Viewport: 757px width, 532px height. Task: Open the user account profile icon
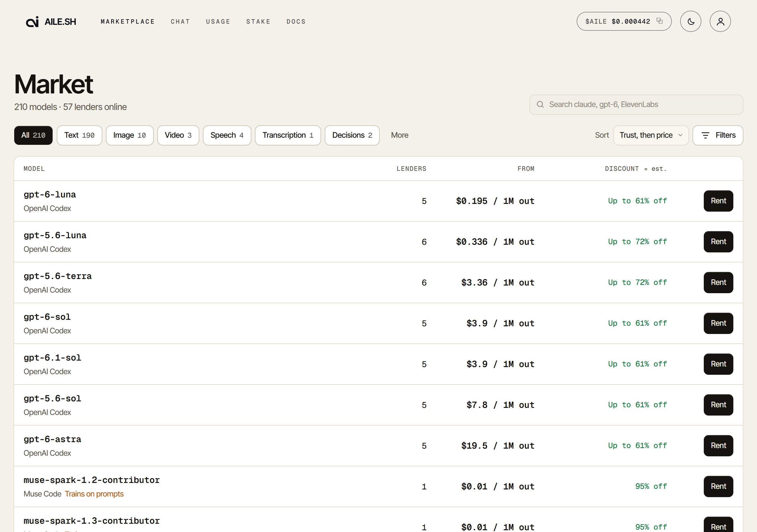coord(720,21)
